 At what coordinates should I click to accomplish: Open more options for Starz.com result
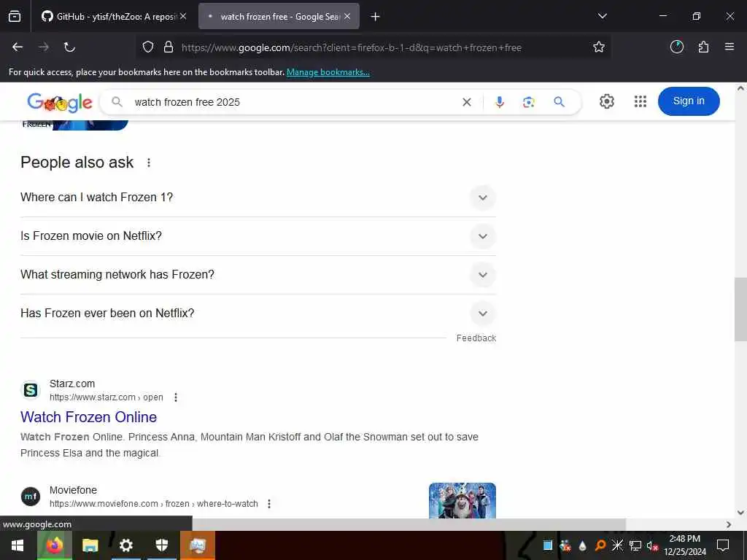click(x=176, y=397)
